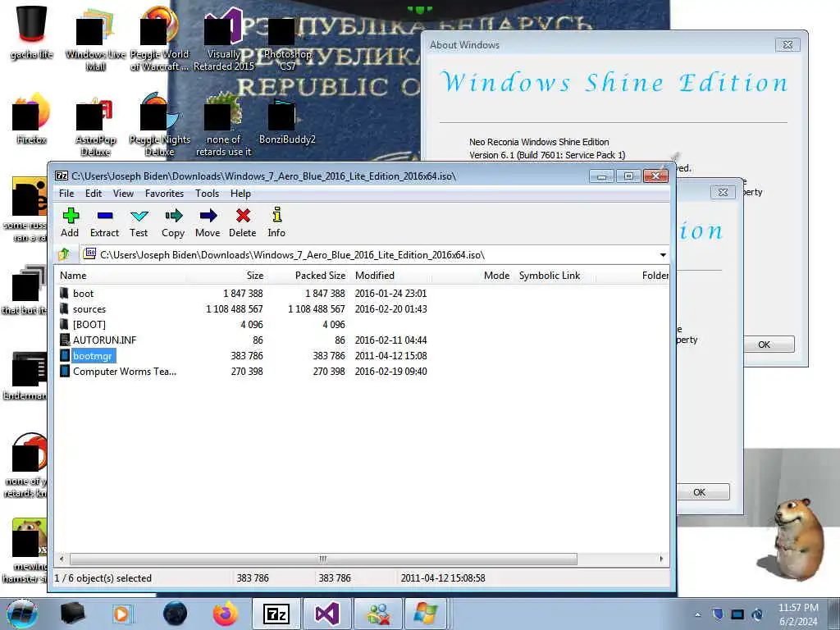Switch to 7-Zip taskbar button
The image size is (840, 630).
coord(276,614)
